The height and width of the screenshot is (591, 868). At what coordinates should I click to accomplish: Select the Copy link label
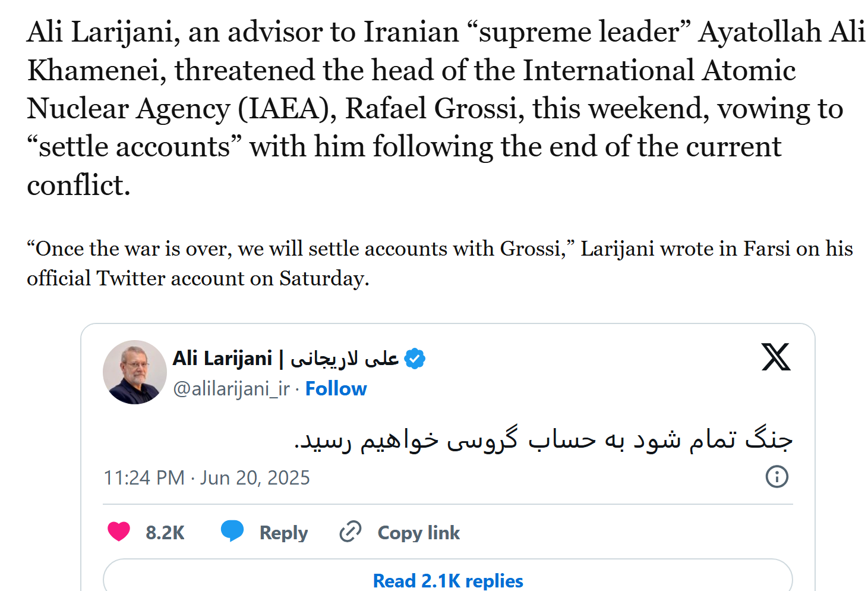coord(419,533)
